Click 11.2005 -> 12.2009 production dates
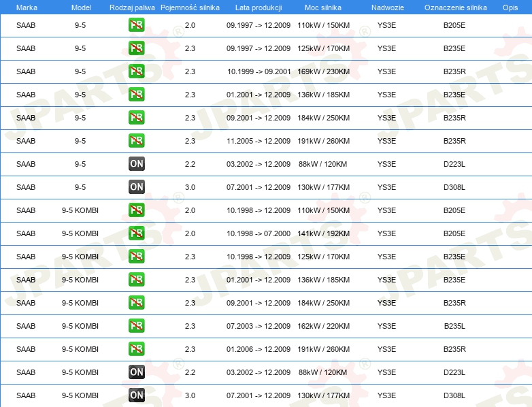The width and height of the screenshot is (532, 407). [x=259, y=141]
